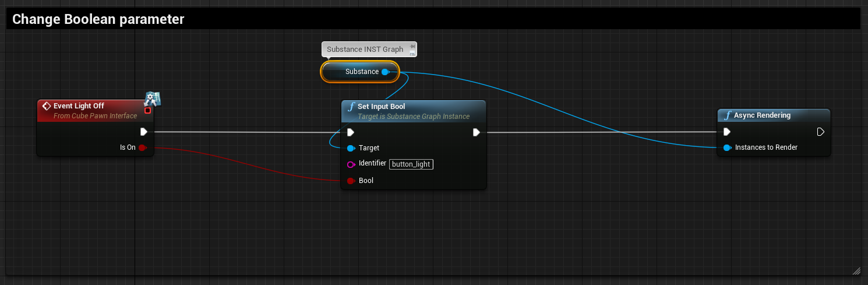
Task: Click the Identifier magenta string pin
Action: 351,164
